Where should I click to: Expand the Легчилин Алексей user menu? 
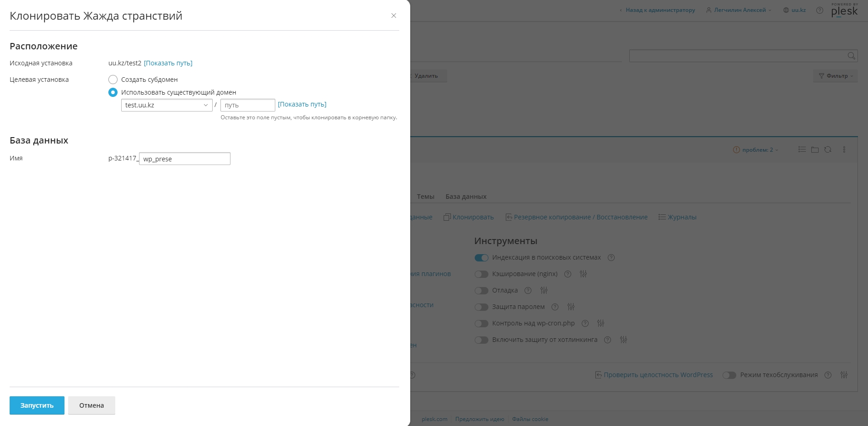[739, 10]
